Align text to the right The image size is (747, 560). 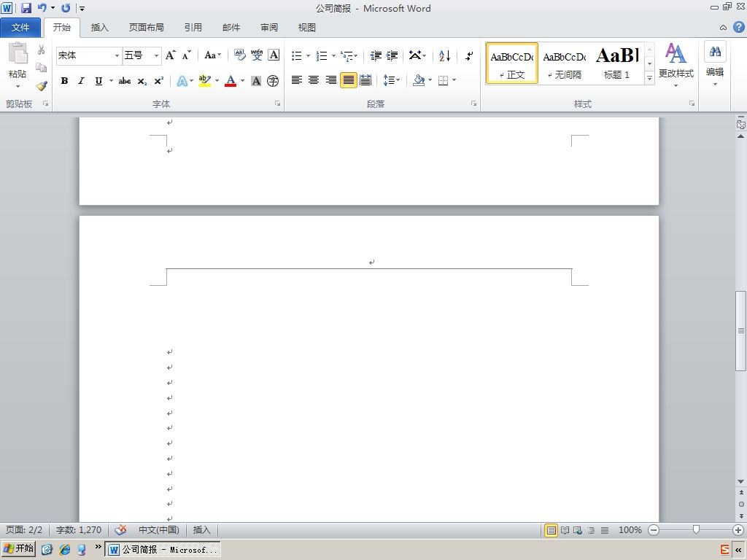[x=331, y=80]
